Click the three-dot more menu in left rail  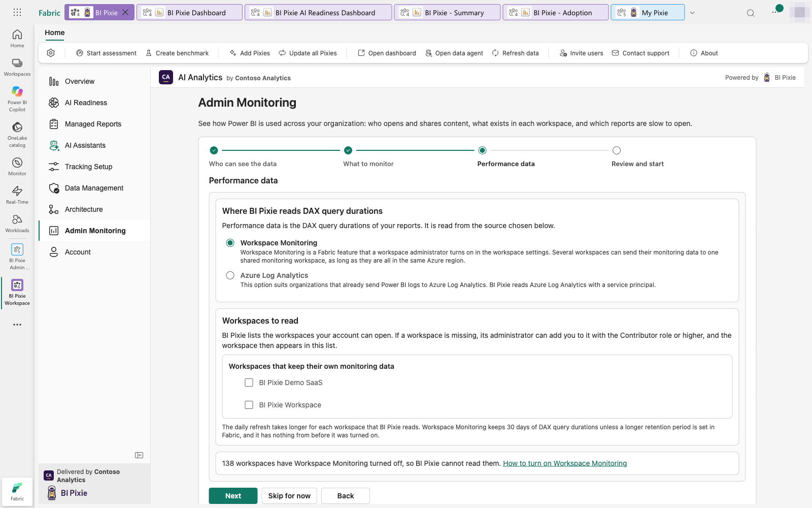click(17, 325)
